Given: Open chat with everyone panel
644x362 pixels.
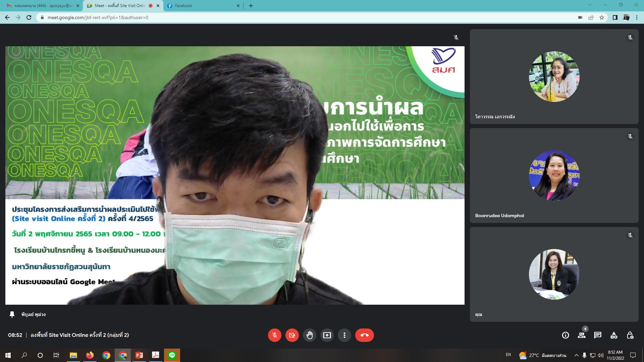Looking at the screenshot, I should point(598,335).
